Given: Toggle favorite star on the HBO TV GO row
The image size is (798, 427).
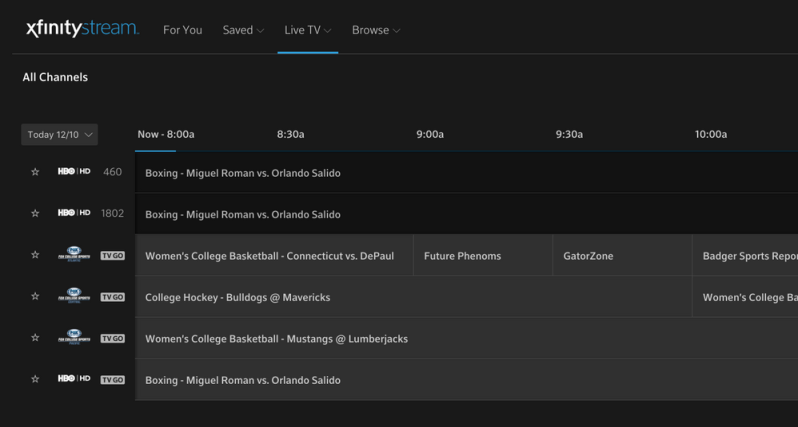Looking at the screenshot, I should pyautogui.click(x=35, y=379).
